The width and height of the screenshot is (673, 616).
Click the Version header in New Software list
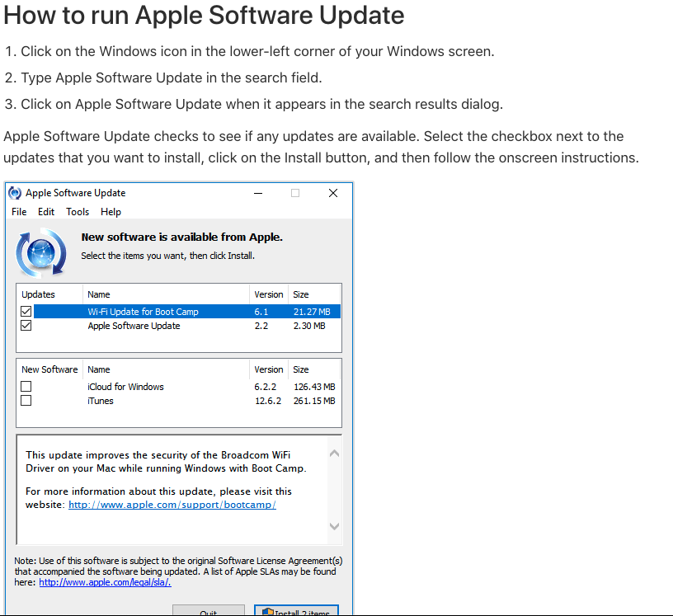click(x=268, y=369)
